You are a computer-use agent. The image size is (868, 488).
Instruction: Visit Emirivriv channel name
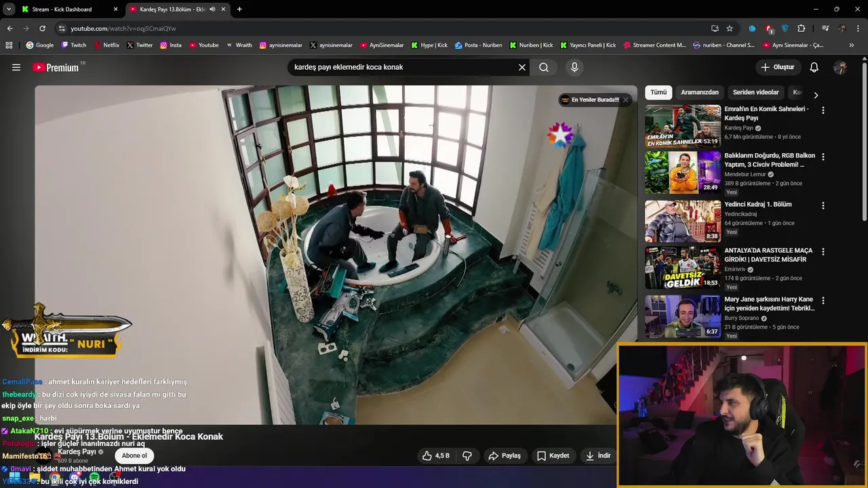coord(734,269)
